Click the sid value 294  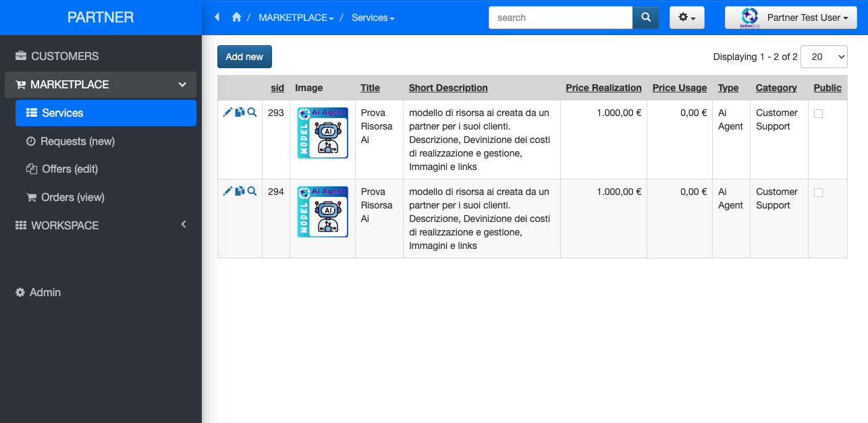pos(276,192)
